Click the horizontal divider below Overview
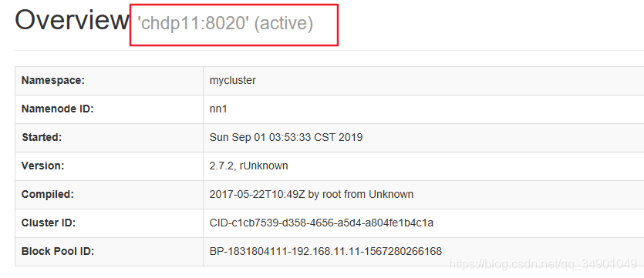Screen dimensions: 644x278 coord(329,50)
